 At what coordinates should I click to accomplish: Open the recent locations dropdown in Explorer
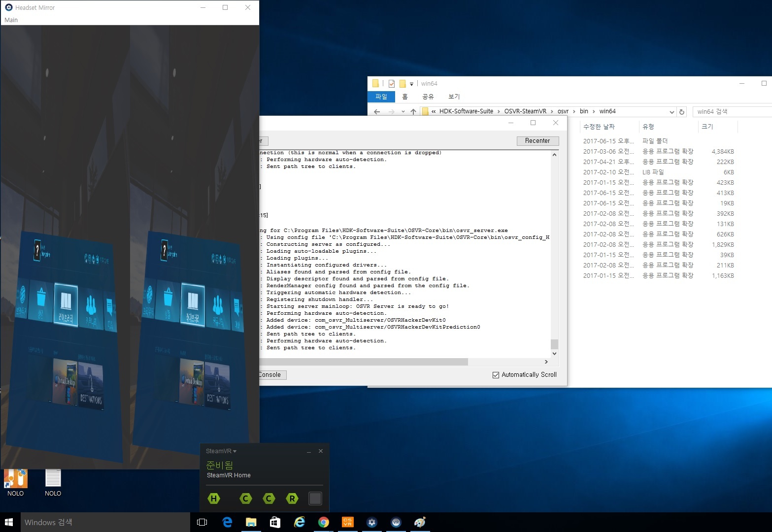(403, 112)
